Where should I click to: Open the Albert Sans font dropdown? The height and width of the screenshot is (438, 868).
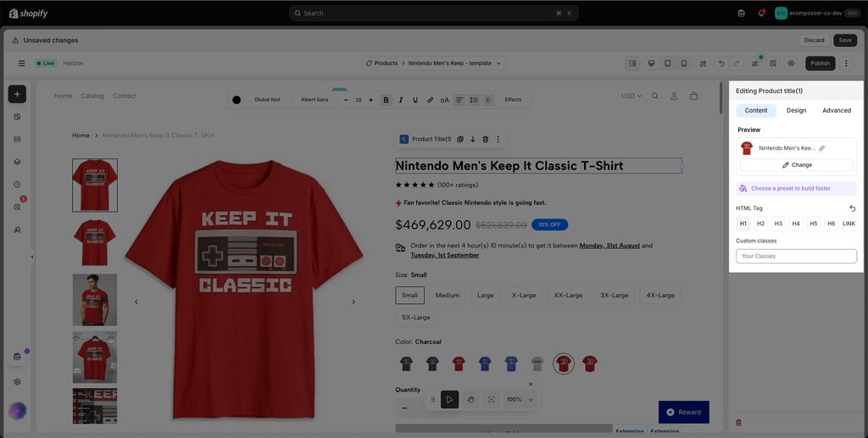(314, 100)
